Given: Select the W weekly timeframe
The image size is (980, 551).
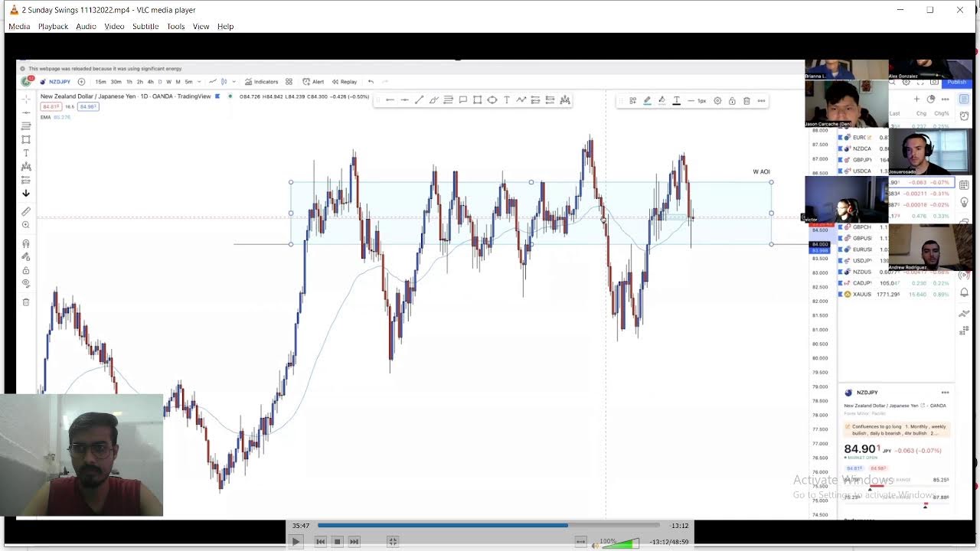Looking at the screenshot, I should coord(168,82).
